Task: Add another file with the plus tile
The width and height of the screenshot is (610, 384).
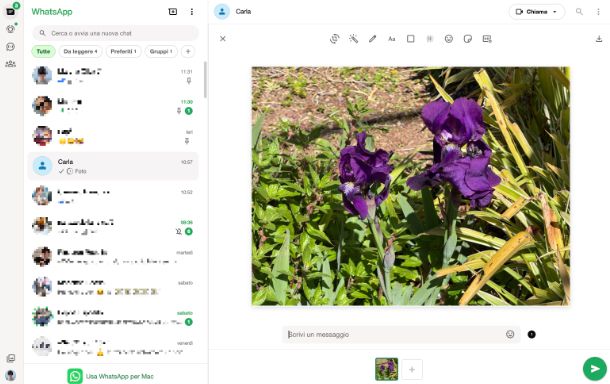Action: click(412, 369)
